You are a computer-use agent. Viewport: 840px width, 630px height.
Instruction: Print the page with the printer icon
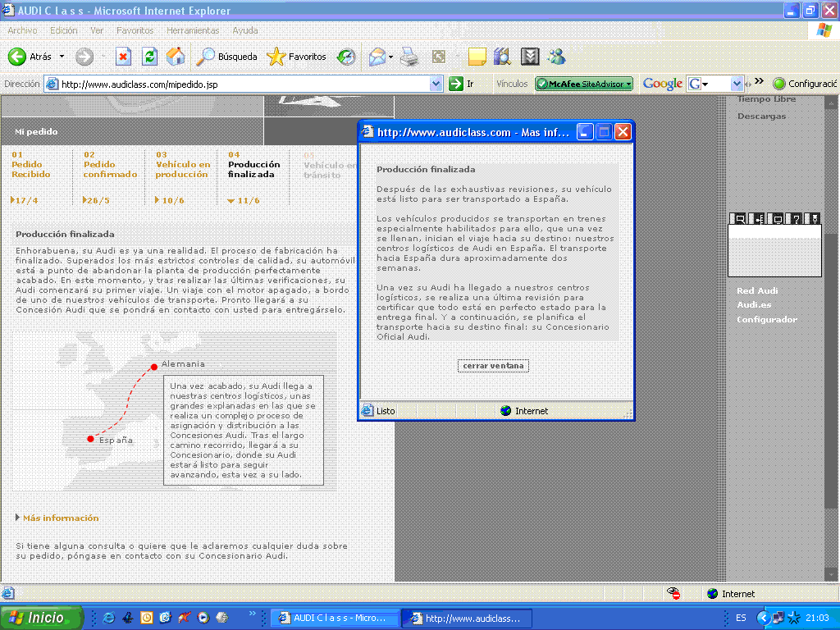tap(410, 57)
